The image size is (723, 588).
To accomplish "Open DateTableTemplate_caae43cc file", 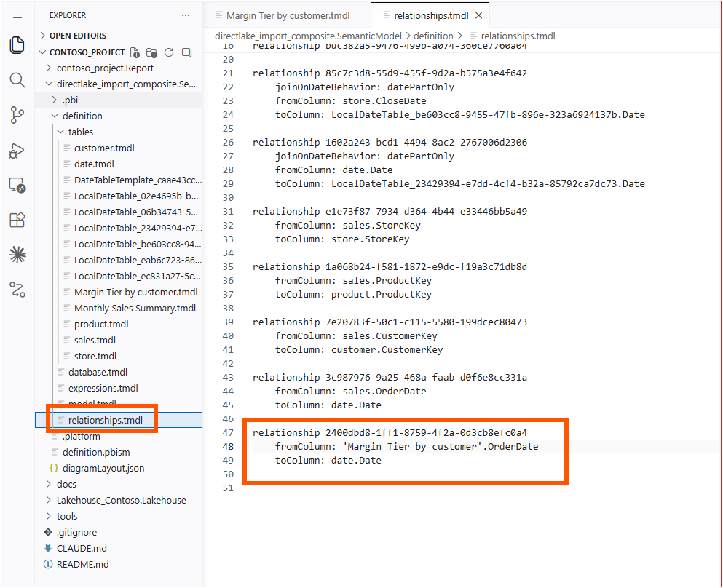I will (x=138, y=180).
